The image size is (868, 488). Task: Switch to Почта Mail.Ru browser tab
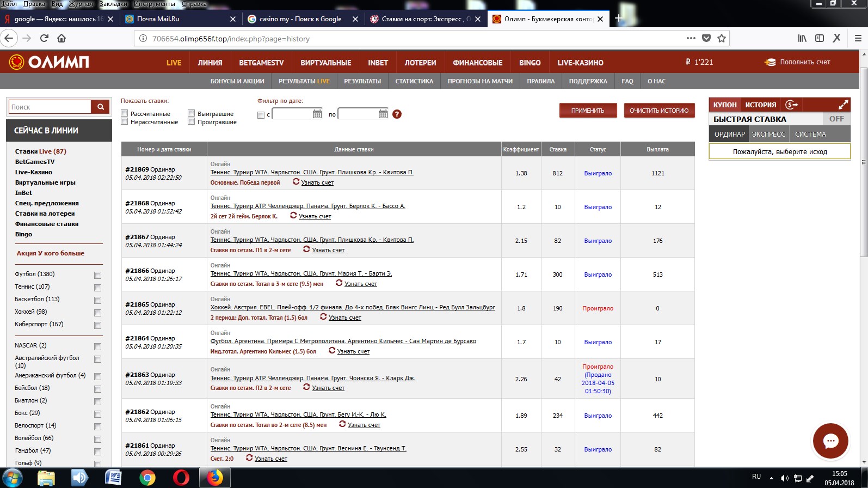[181, 19]
